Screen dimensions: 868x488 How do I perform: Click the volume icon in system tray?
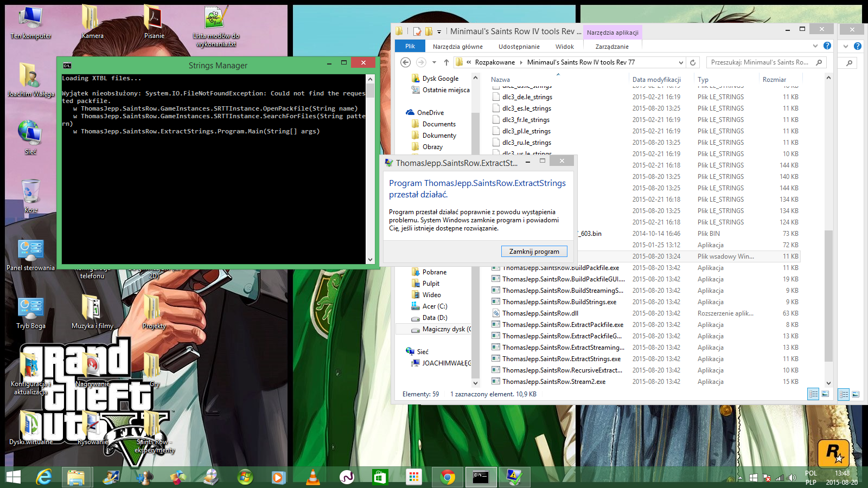[792, 478]
